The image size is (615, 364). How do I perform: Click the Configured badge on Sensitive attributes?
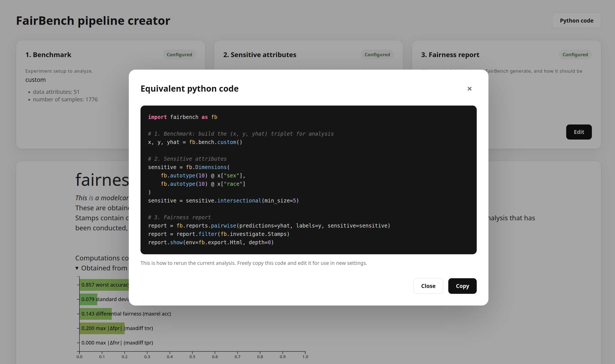pos(377,55)
